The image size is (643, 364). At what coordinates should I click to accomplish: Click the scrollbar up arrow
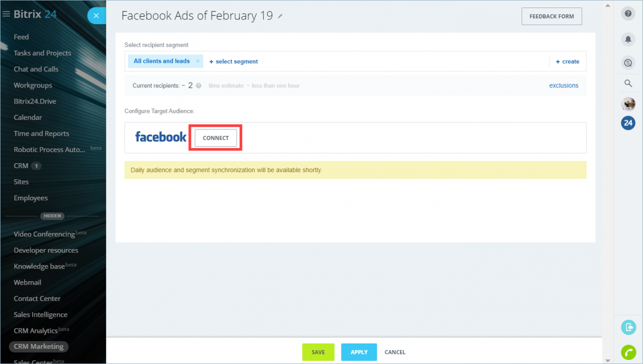click(608, 5)
